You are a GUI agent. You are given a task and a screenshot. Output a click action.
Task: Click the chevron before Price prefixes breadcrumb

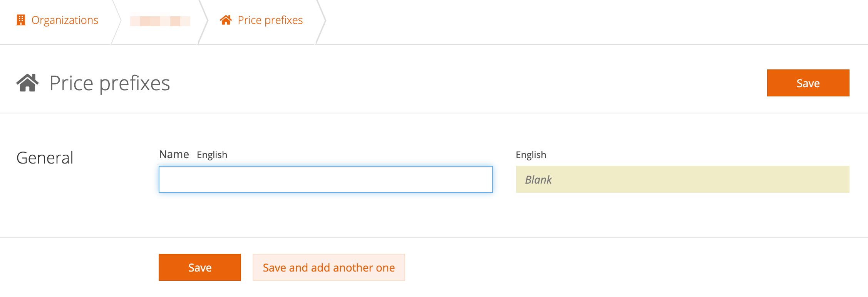[203, 22]
